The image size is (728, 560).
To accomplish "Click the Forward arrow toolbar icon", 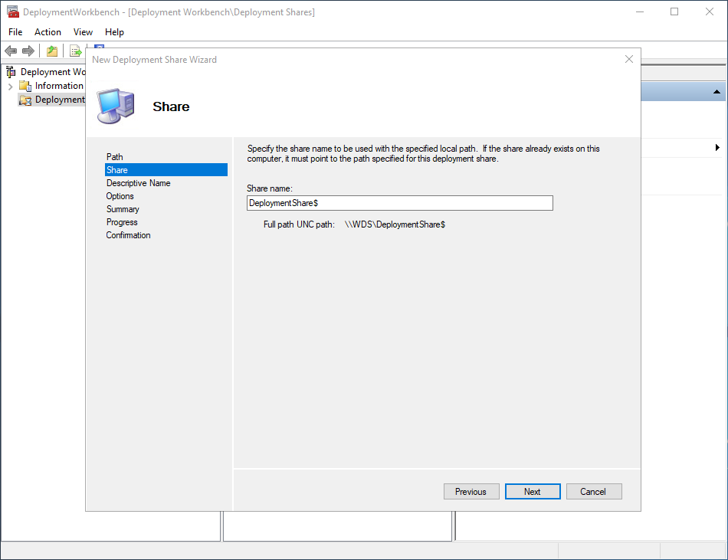I will 28,51.
